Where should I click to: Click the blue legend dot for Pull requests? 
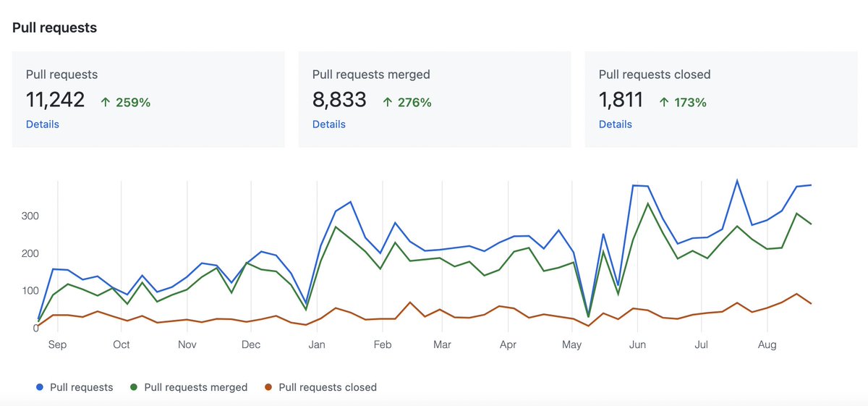point(40,387)
